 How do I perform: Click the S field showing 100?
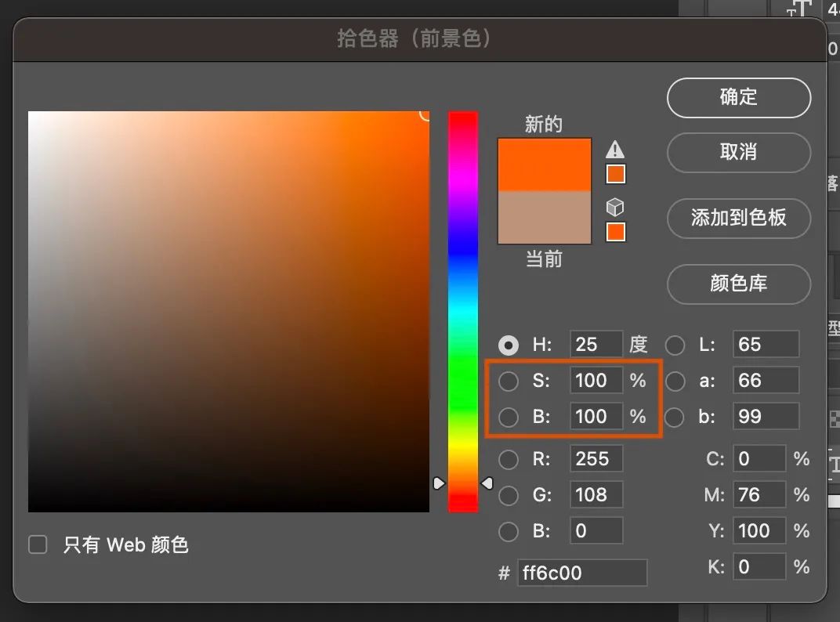tap(596, 380)
